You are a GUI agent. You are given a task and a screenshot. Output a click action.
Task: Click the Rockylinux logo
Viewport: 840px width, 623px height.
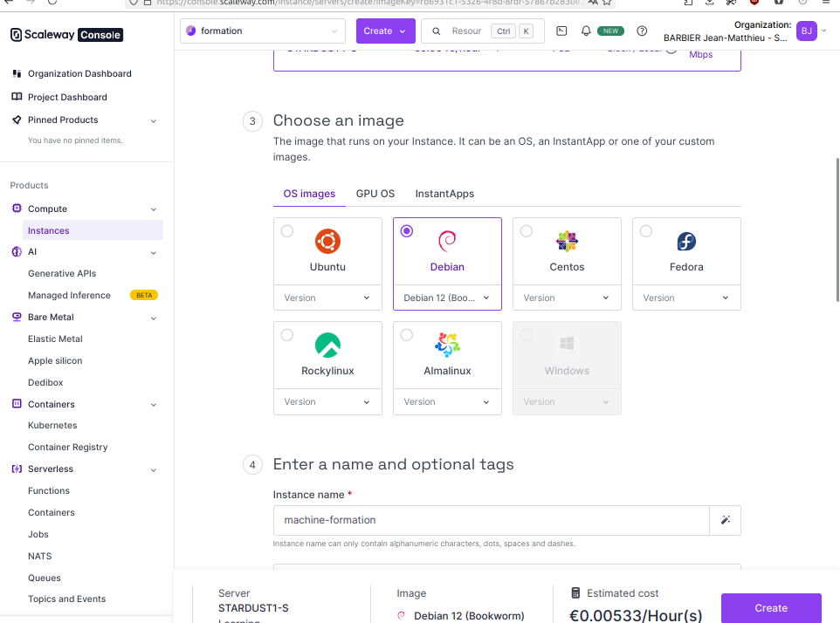327,346
